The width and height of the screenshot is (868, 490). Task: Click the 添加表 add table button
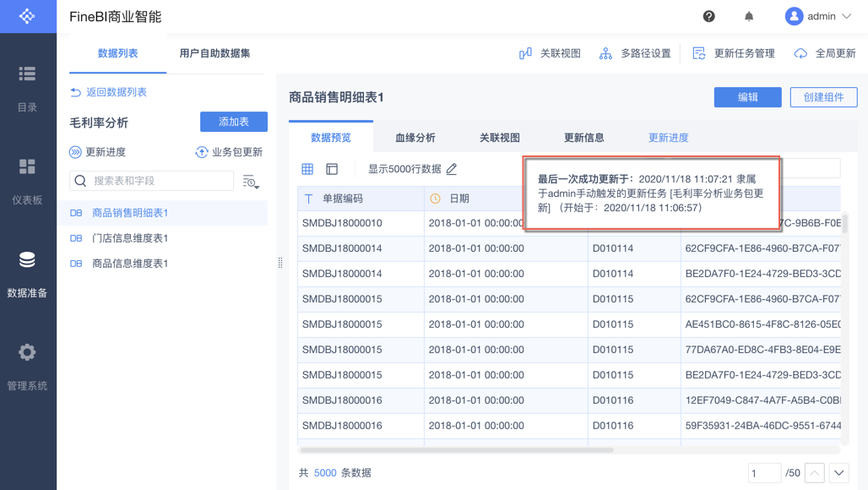[234, 122]
